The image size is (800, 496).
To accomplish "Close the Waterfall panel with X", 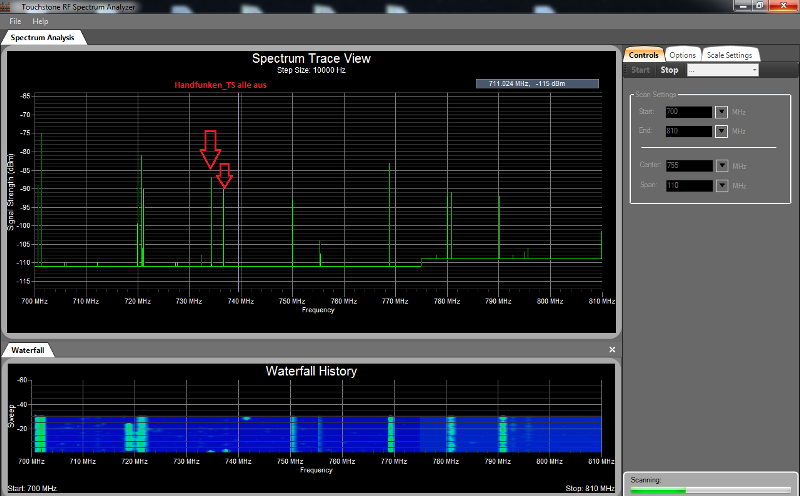I will 612,350.
